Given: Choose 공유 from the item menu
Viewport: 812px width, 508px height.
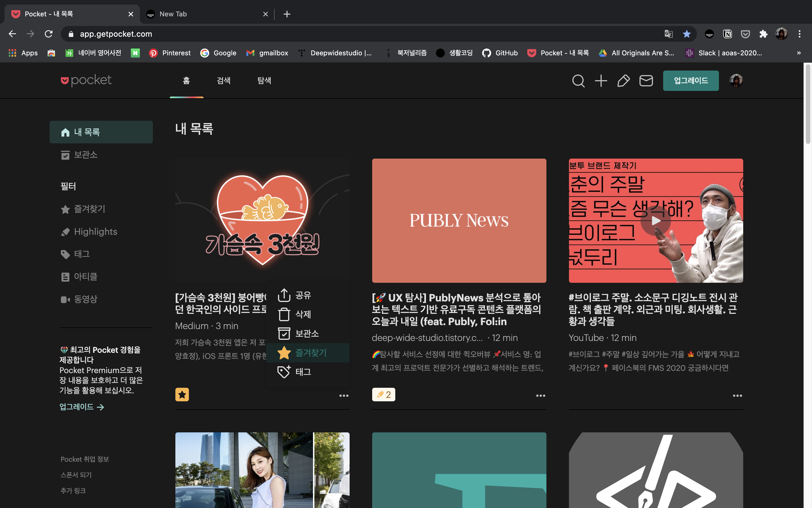Looking at the screenshot, I should pos(308,295).
